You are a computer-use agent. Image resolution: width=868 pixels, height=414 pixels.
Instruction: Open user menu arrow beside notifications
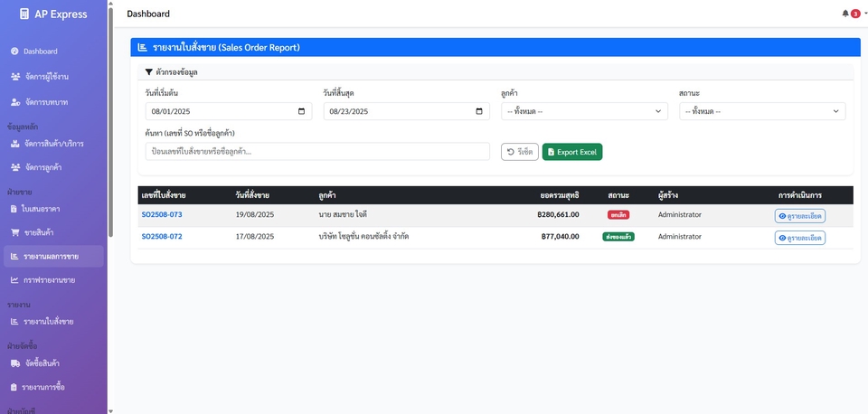[x=864, y=14]
